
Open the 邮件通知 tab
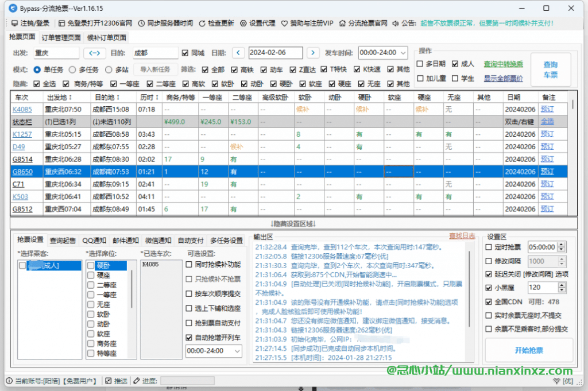[x=126, y=241]
